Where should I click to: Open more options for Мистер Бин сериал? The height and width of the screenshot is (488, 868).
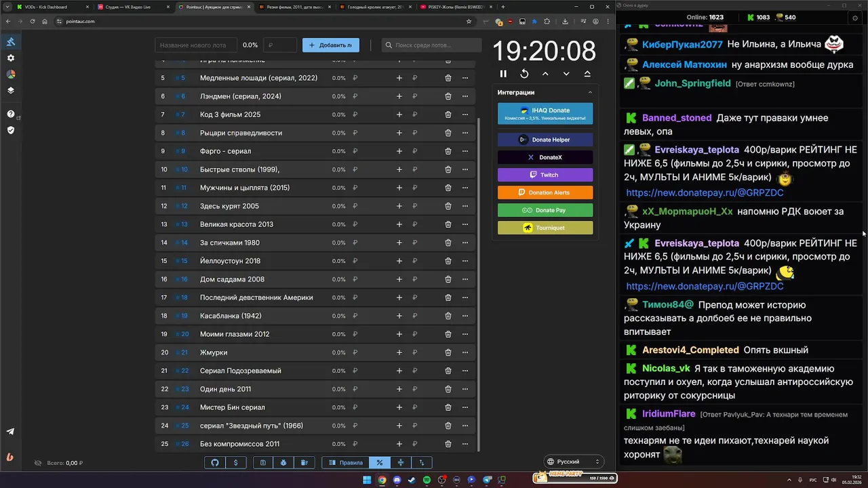(465, 407)
